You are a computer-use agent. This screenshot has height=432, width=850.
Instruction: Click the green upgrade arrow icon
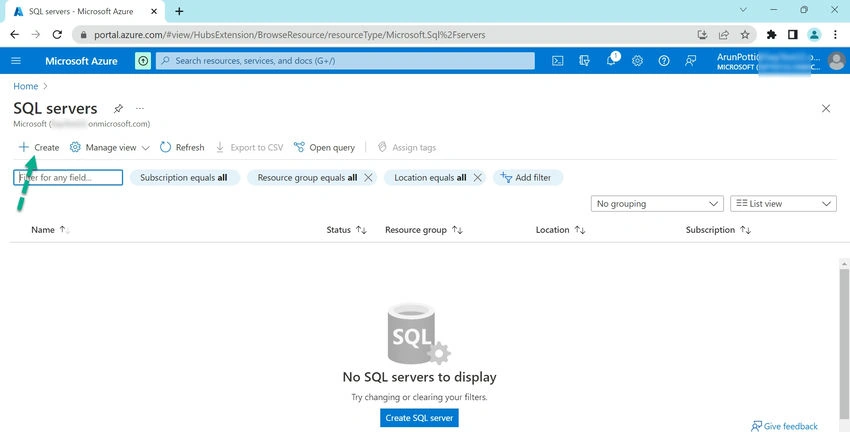click(143, 61)
